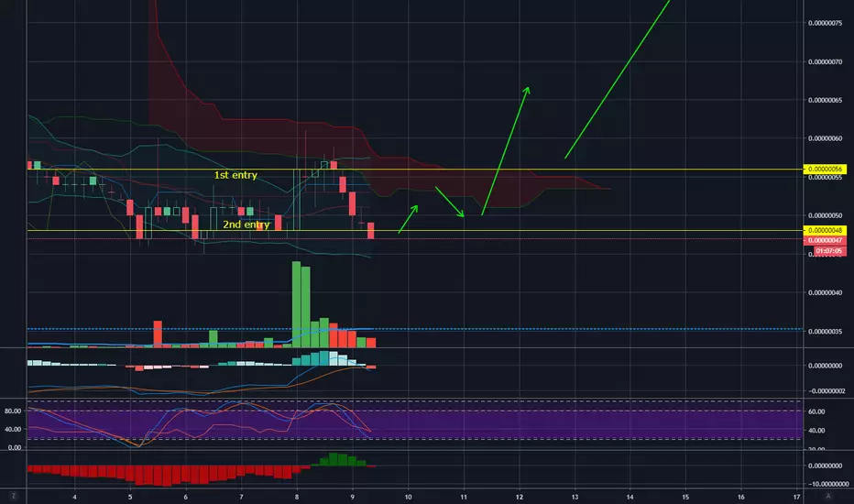Image resolution: width=854 pixels, height=504 pixels.
Task: Select the '2nd entry' text annotation
Action: coord(246,225)
